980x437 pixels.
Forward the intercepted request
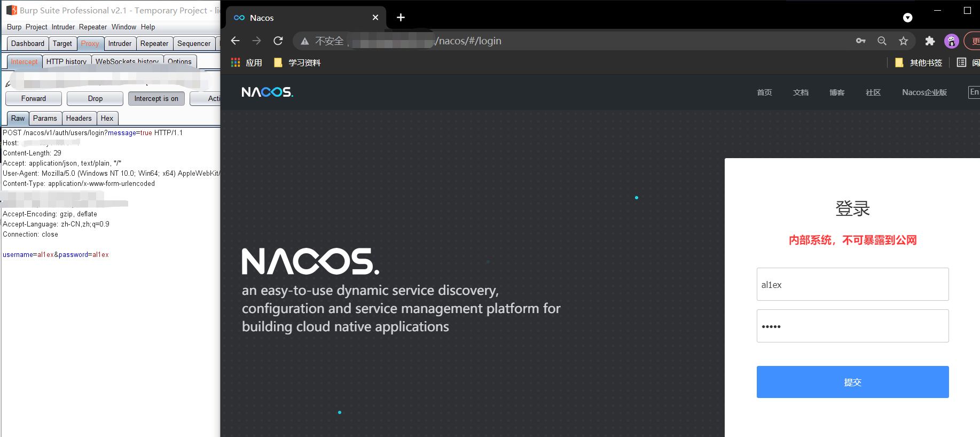pos(34,98)
